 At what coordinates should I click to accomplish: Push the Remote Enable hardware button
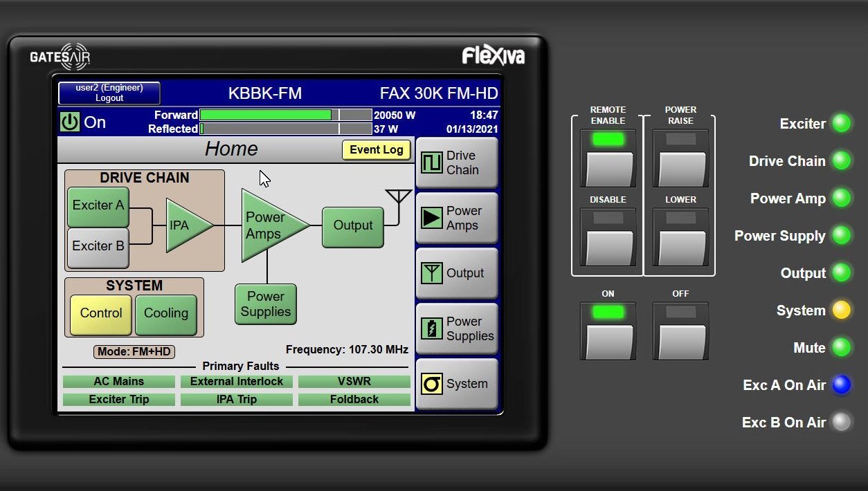tap(608, 158)
